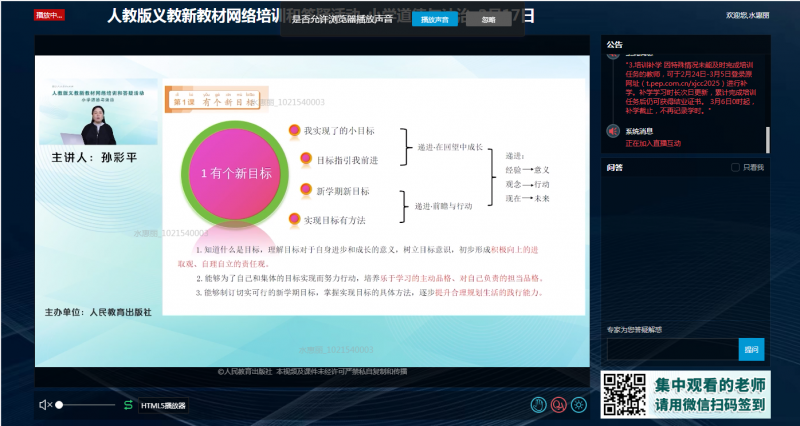Click the 系统消息 label
This screenshot has width=800, height=426.
[x=639, y=131]
